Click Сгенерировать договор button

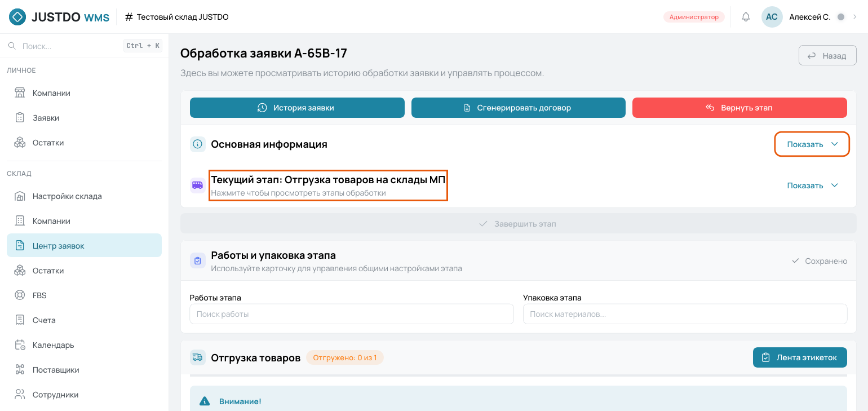click(x=519, y=108)
